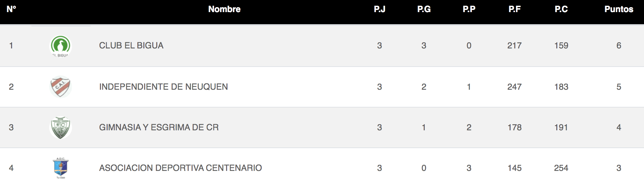Select Centenario's 254 points-against value
Image resolution: width=644 pixels, height=188 pixels.
tap(561, 168)
